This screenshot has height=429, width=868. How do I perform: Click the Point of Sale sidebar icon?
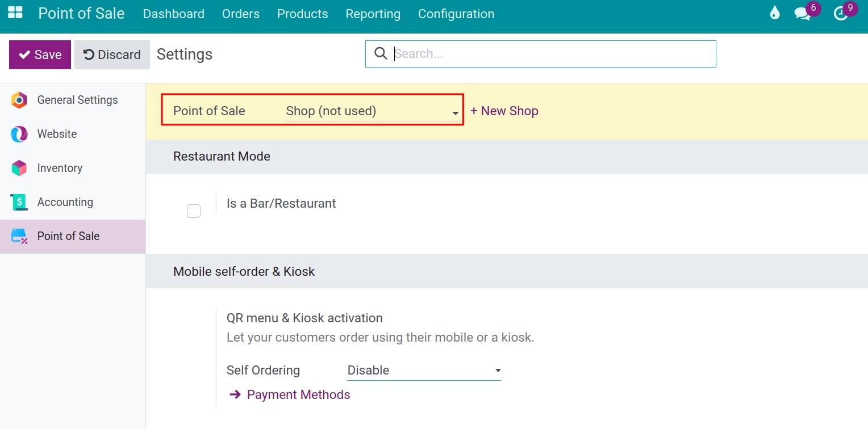click(x=19, y=237)
